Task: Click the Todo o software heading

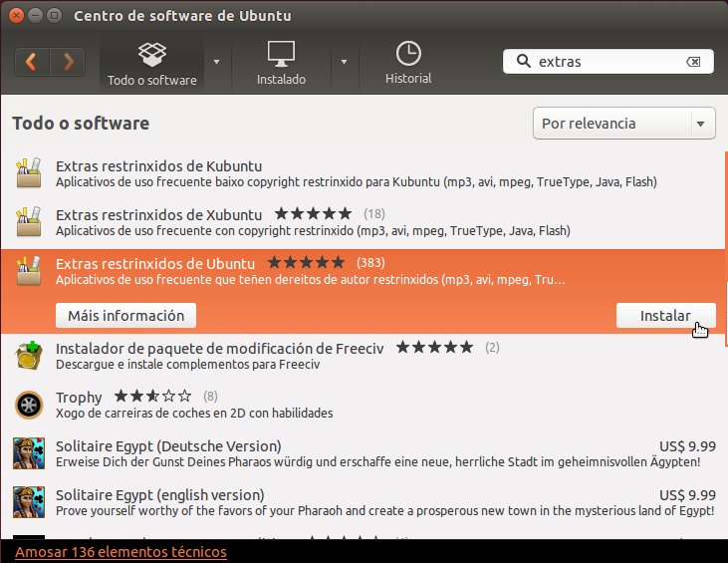Action: click(81, 124)
